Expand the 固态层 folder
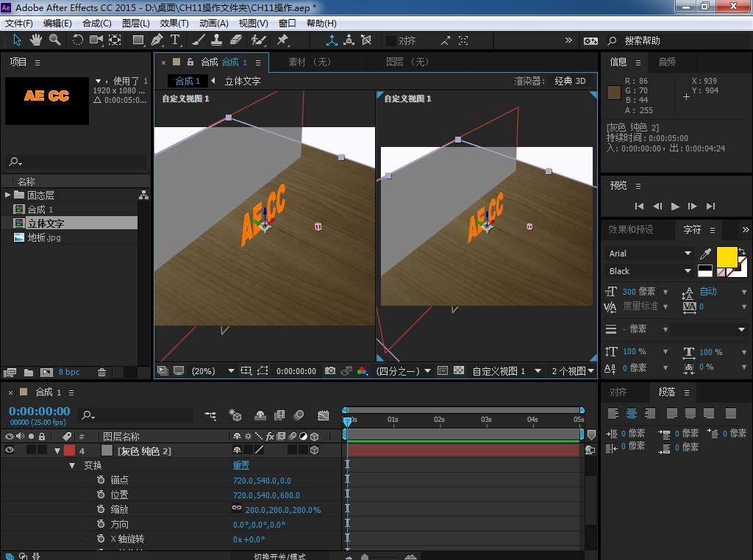This screenshot has width=753, height=560. (7, 195)
